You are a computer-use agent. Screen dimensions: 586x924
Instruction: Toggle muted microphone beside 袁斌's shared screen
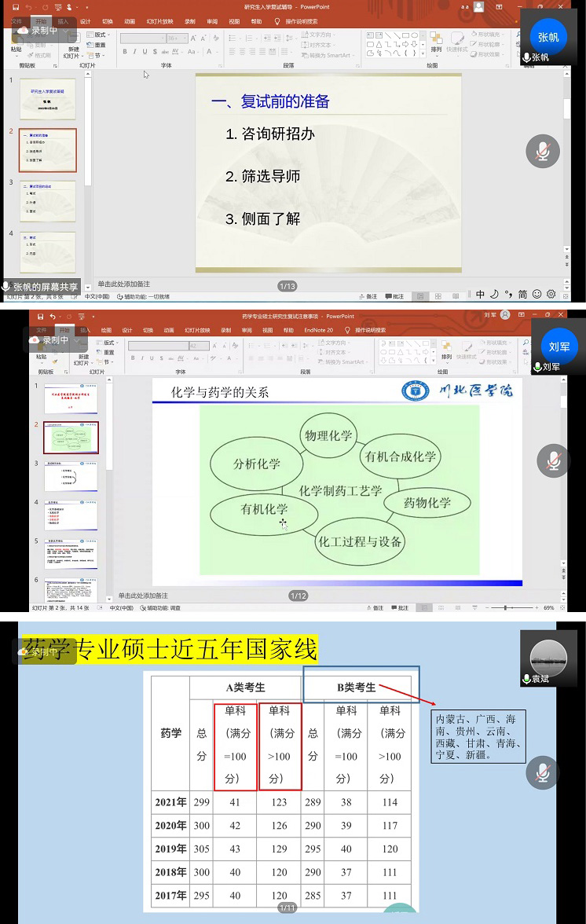click(x=543, y=772)
